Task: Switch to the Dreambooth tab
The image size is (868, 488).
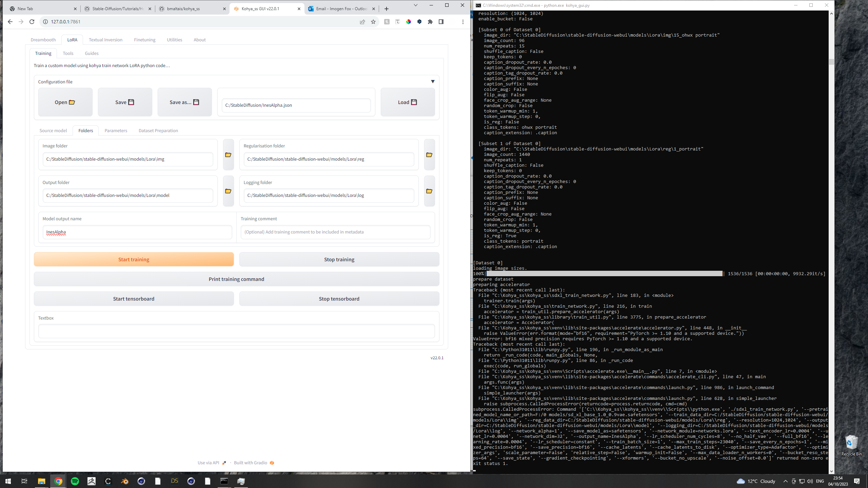Action: (x=43, y=40)
